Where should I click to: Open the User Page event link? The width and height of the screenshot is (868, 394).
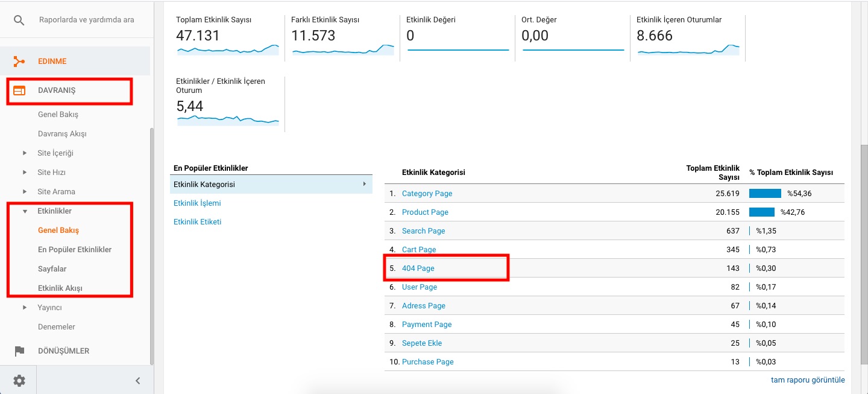point(420,287)
